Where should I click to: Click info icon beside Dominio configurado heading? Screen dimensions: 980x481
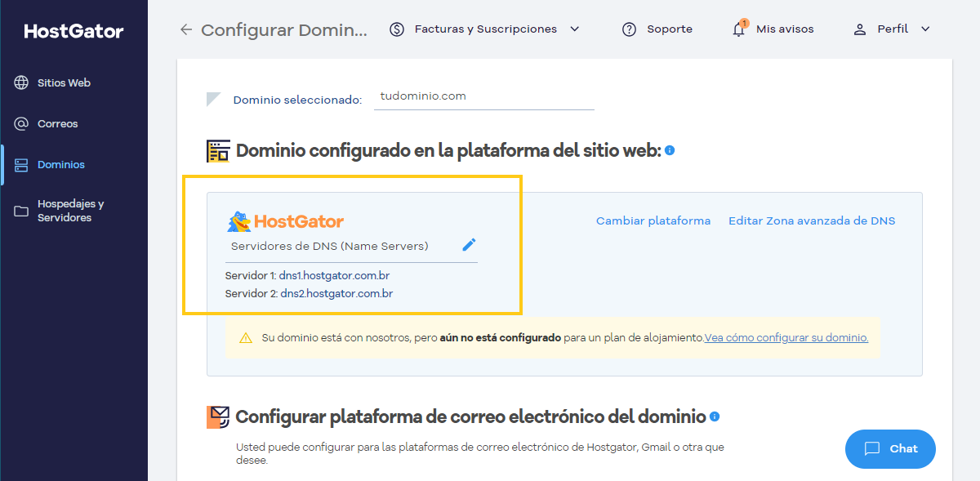pyautogui.click(x=670, y=150)
